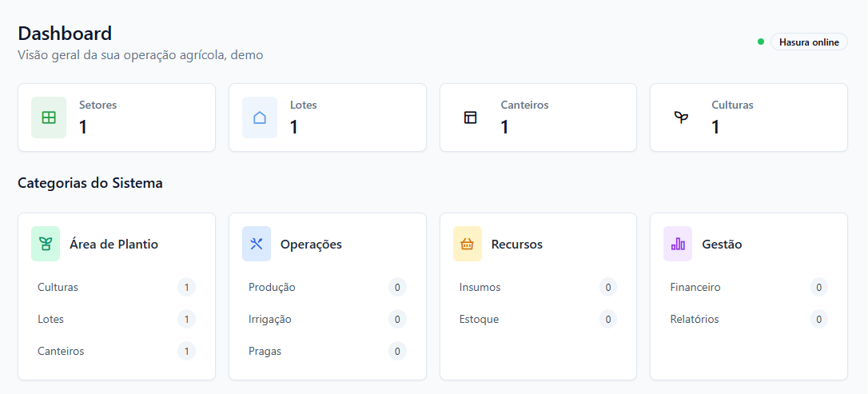Click the count badge beside Produção
The image size is (868, 394).
pos(397,287)
